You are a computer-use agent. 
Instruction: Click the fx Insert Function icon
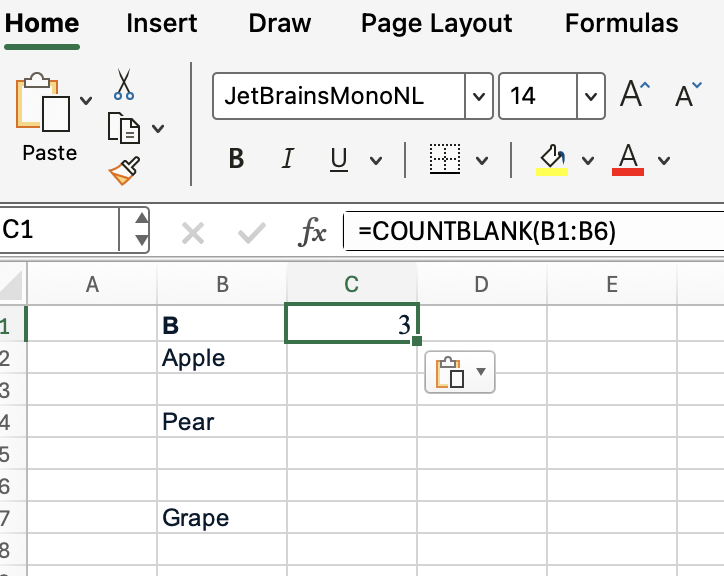click(x=313, y=231)
